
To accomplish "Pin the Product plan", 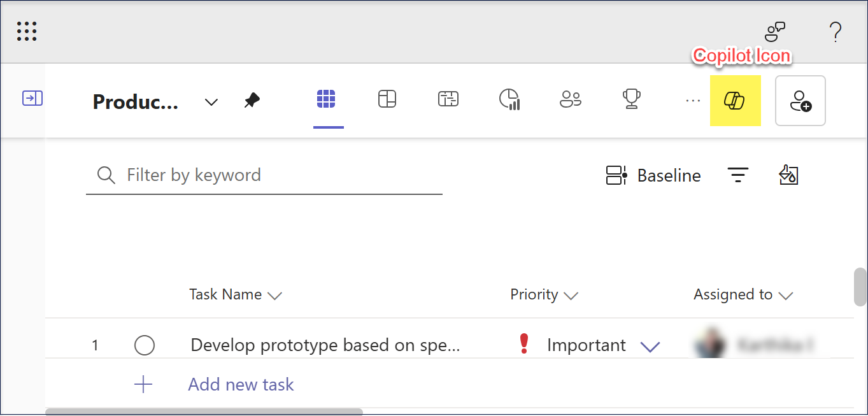I will click(252, 100).
